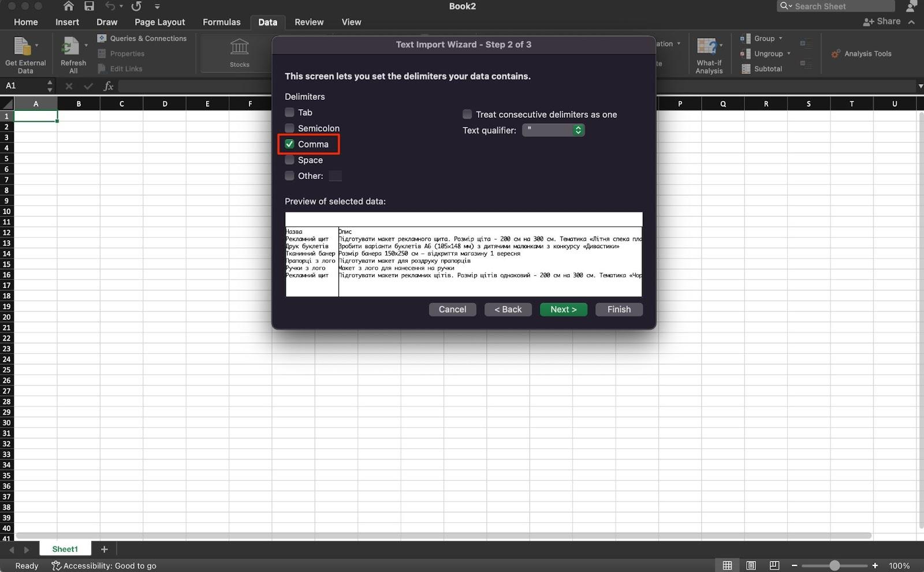
Task: Expand the Ungroup dropdown arrow
Action: pos(788,54)
